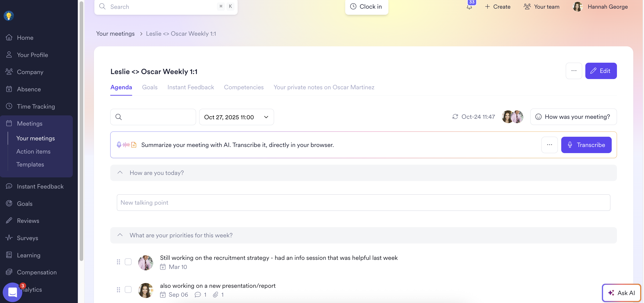Screen dimensions: 644x303
Task: Click the attachment paperclip icon
Action: pos(216,295)
